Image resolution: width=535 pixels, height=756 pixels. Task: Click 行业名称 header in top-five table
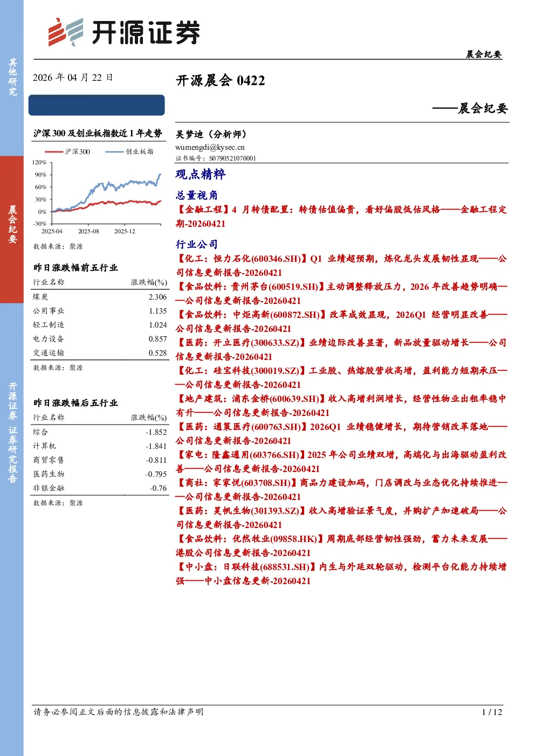[x=49, y=282]
